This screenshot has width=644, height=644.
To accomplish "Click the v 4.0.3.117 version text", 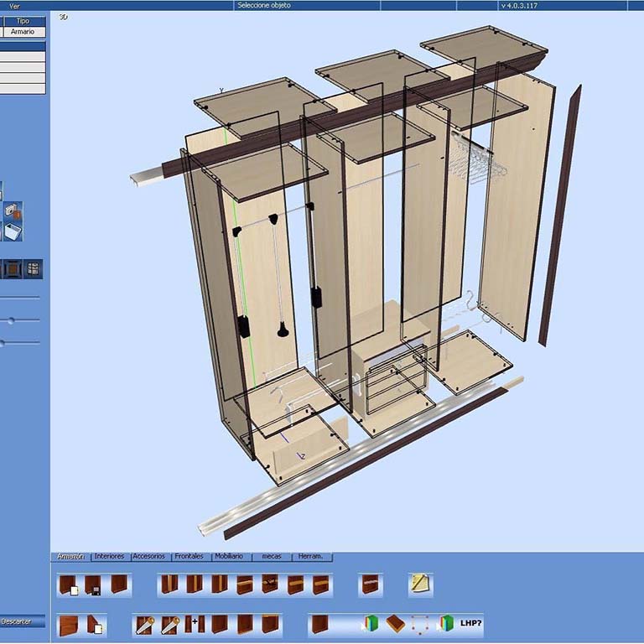I will pyautogui.click(x=519, y=6).
